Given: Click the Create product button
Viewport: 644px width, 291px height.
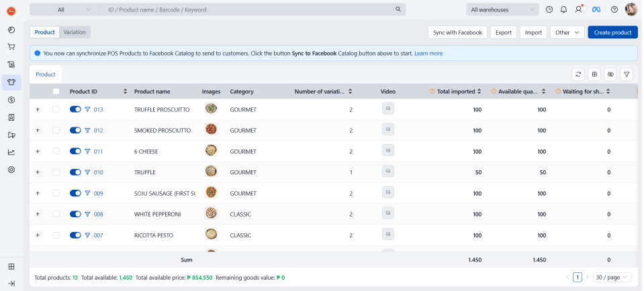Looking at the screenshot, I should [x=612, y=32].
